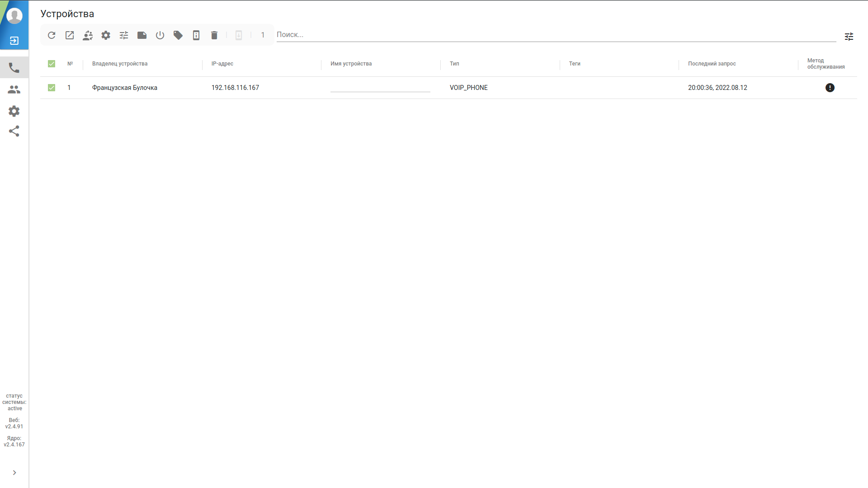Open the Users section in sidebar
This screenshot has width=868, height=488.
[x=14, y=89]
